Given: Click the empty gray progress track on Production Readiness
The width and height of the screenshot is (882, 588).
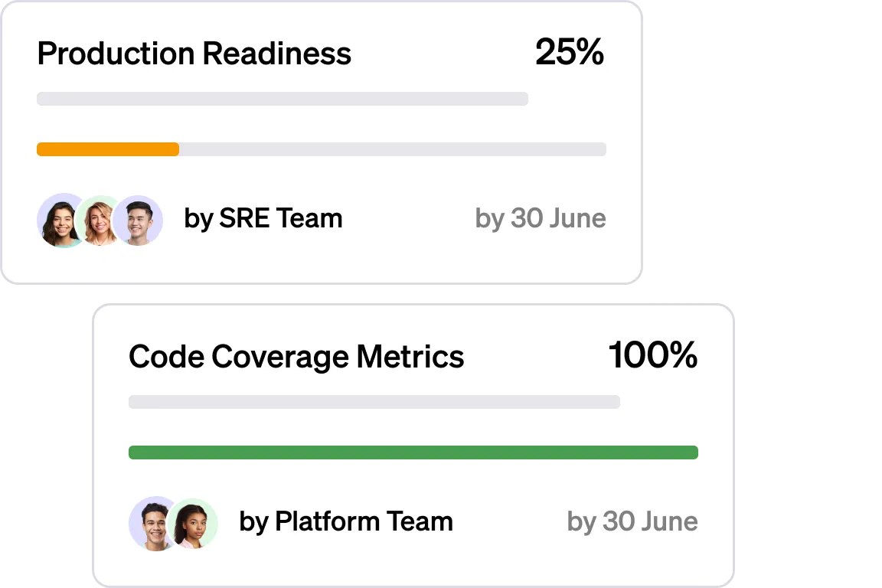Looking at the screenshot, I should [x=282, y=98].
